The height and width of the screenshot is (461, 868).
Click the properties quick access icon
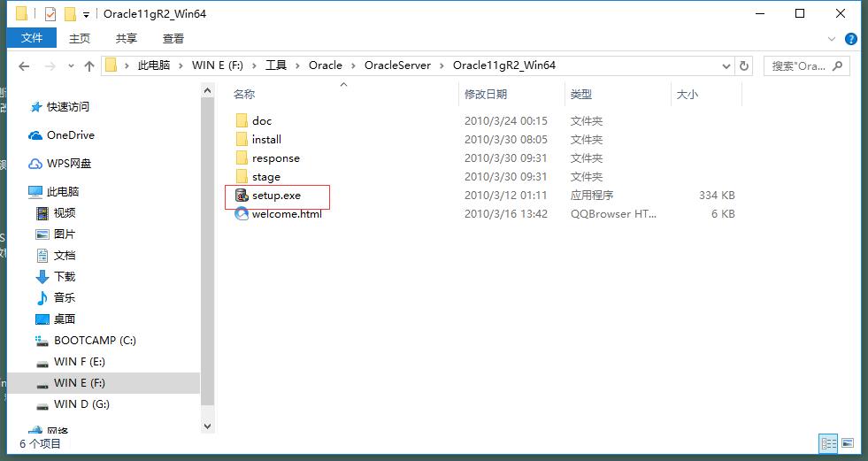tap(50, 14)
